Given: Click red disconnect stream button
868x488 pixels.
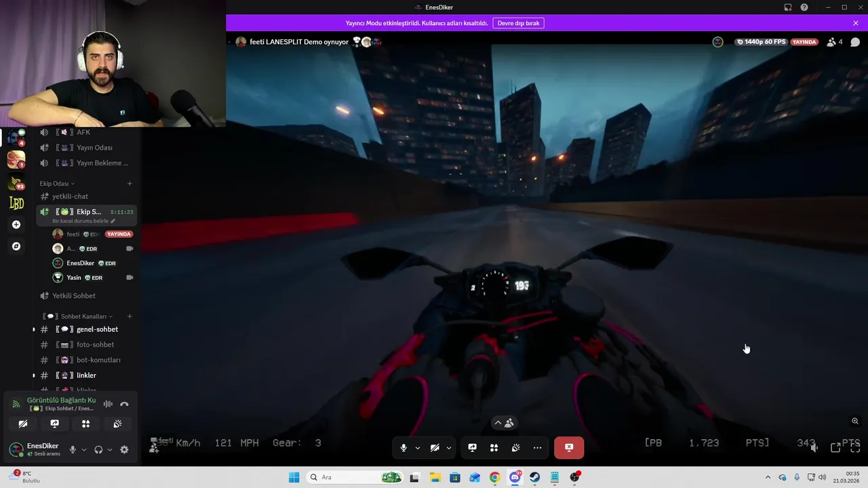Looking at the screenshot, I should 569,447.
